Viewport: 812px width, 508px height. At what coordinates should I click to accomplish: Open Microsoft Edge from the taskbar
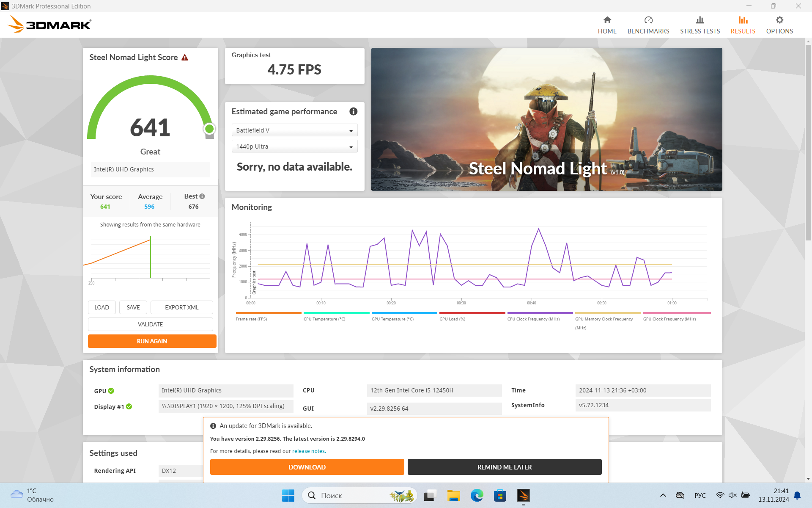point(477,495)
